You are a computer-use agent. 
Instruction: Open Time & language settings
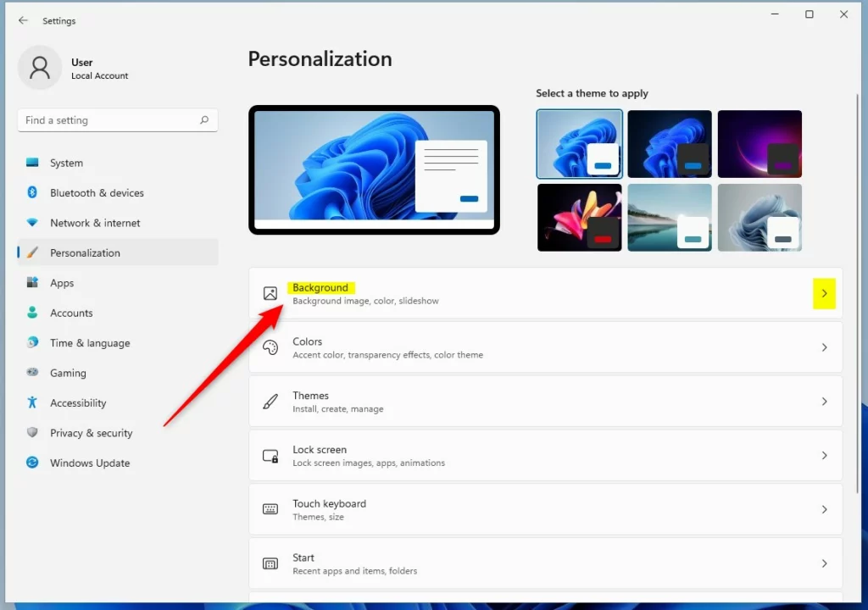click(118, 342)
